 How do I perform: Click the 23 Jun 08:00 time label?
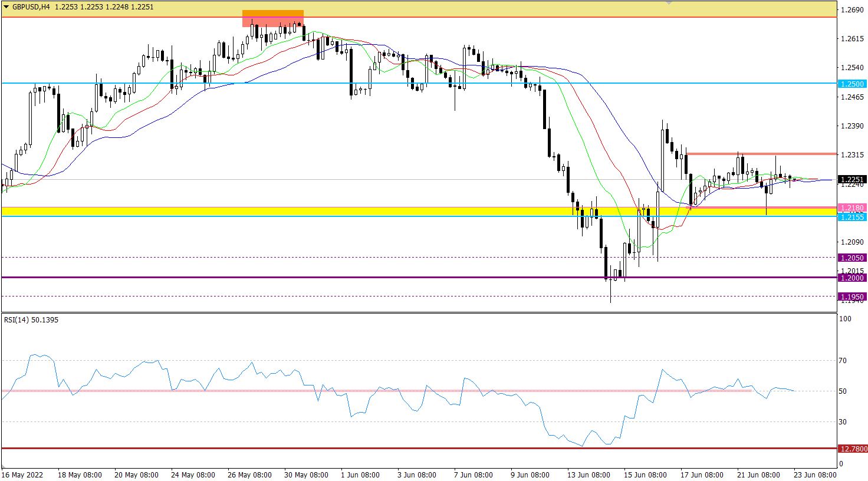pyautogui.click(x=815, y=475)
